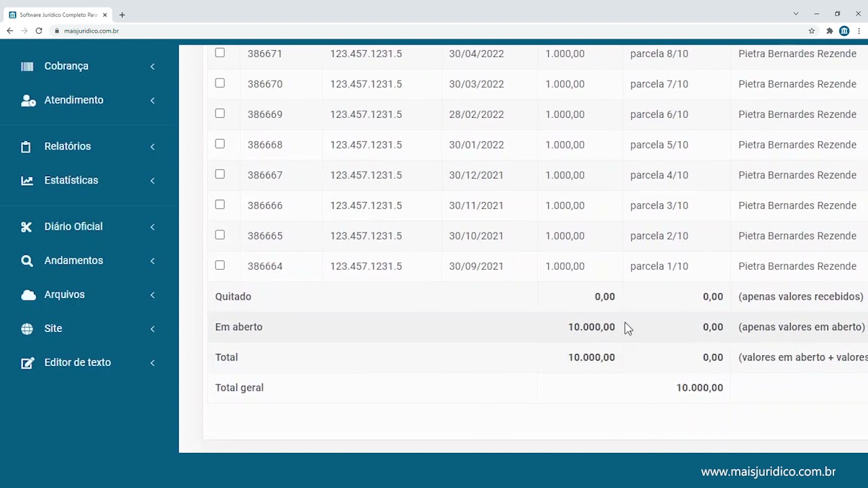Click the Relatórios clipboard icon
This screenshot has height=488, width=868.
pyautogui.click(x=26, y=146)
